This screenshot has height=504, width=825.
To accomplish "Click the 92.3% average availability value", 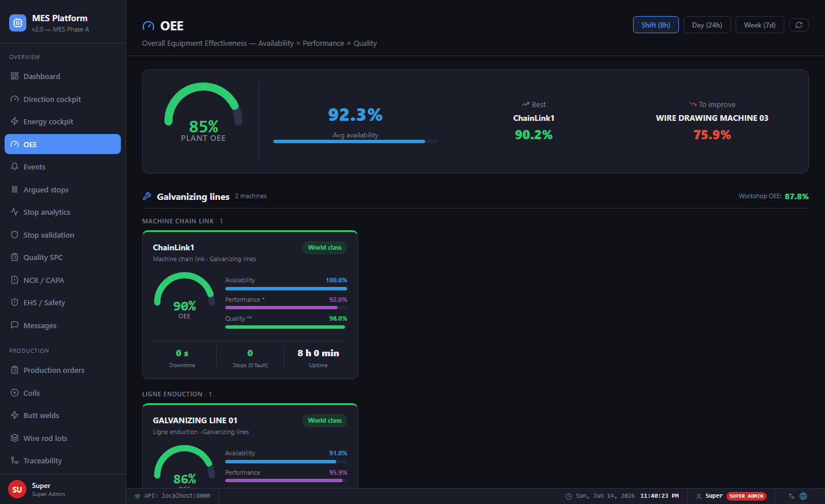I will coord(355,115).
